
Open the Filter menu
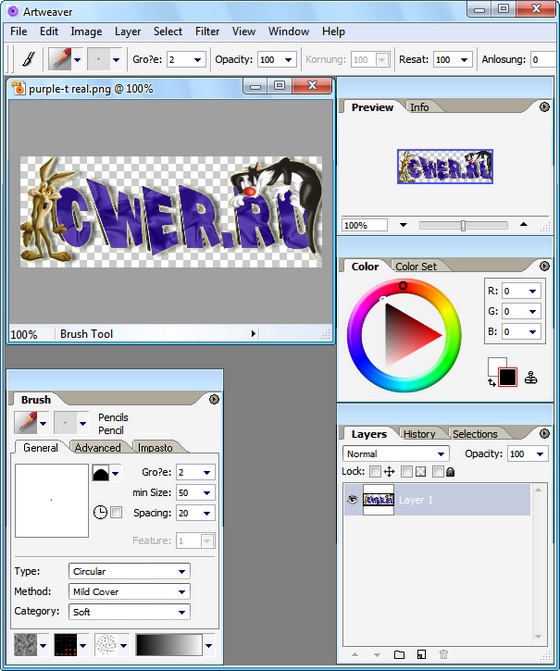coord(207,31)
